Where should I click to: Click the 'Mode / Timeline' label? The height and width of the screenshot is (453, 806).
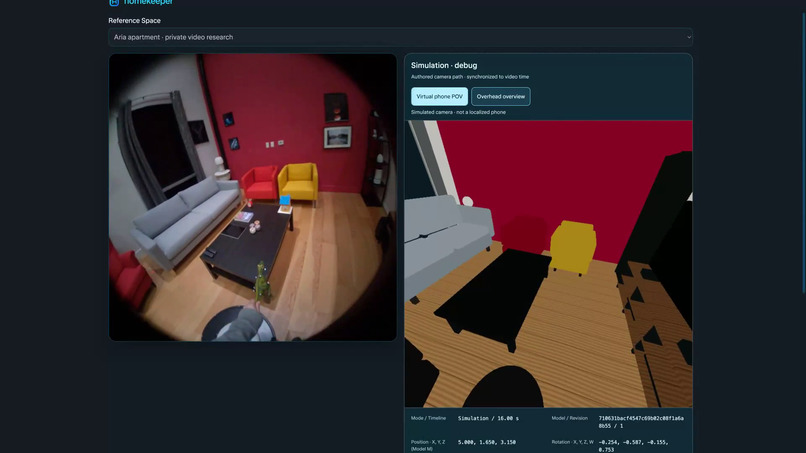[x=428, y=418]
